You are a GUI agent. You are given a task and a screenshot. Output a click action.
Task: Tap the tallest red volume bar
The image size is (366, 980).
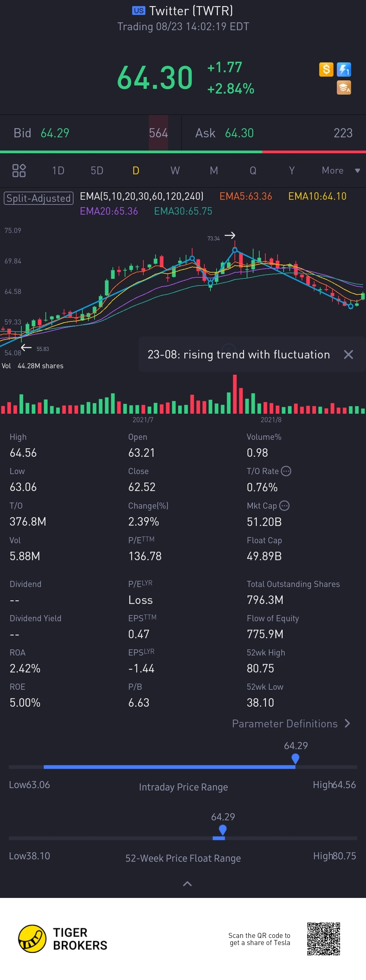click(x=235, y=394)
